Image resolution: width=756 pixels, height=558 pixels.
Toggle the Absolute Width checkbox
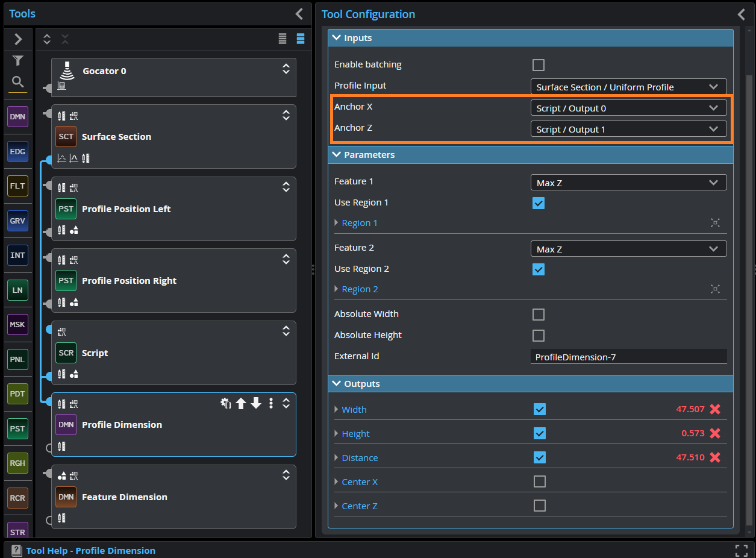pos(539,315)
